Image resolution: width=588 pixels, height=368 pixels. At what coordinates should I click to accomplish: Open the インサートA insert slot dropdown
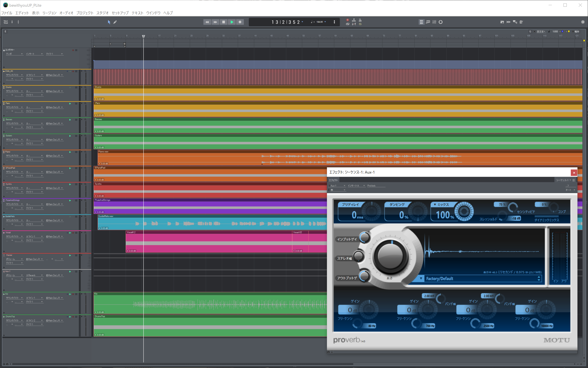pyautogui.click(x=356, y=186)
